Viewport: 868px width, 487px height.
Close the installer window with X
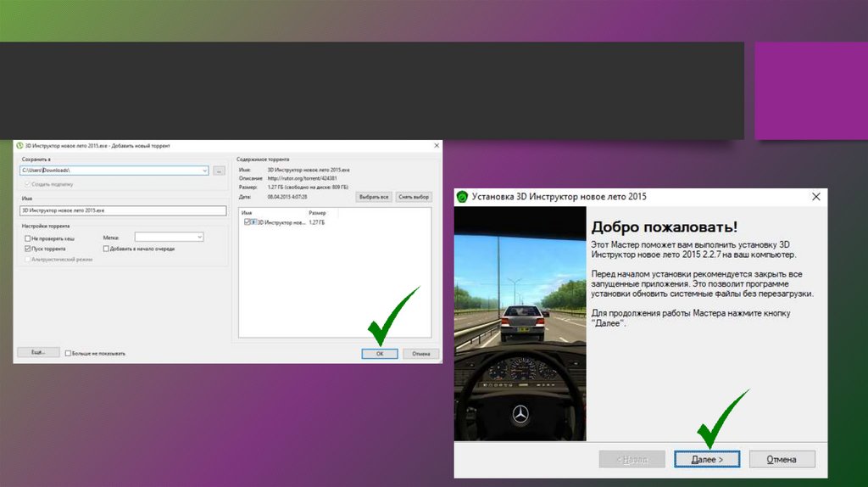point(816,197)
